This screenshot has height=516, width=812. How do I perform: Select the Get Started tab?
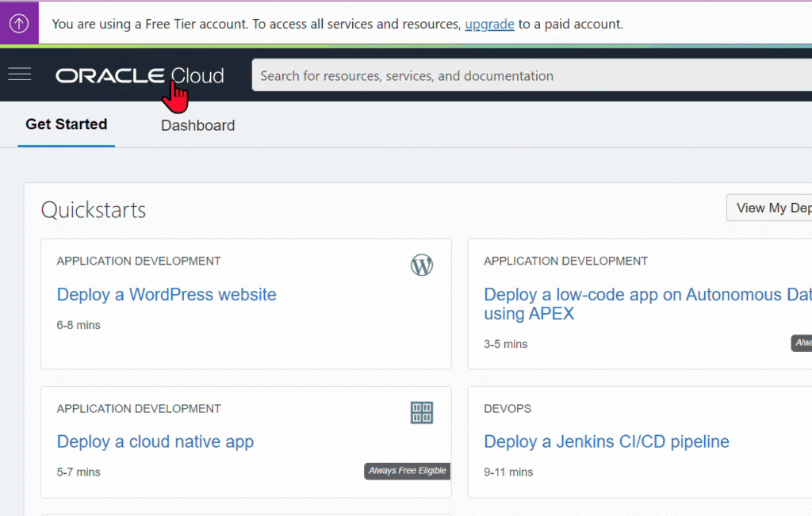[66, 124]
